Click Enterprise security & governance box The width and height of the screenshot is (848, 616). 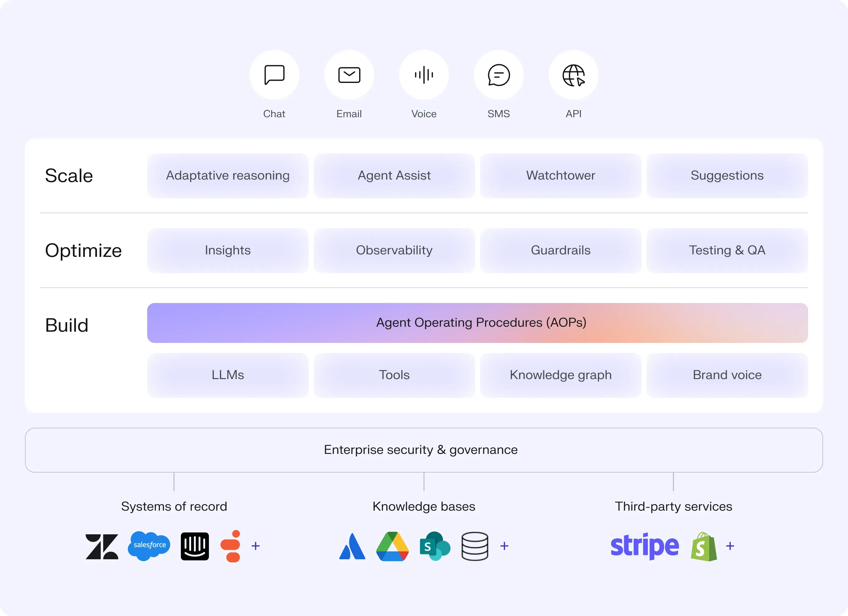424,450
